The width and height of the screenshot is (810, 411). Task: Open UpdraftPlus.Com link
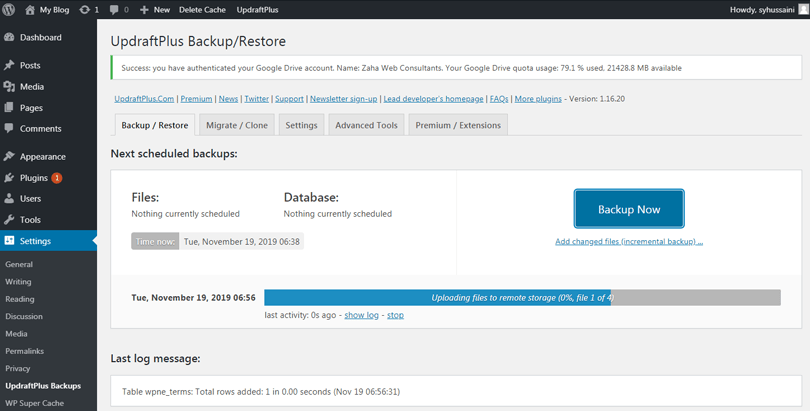(x=144, y=99)
